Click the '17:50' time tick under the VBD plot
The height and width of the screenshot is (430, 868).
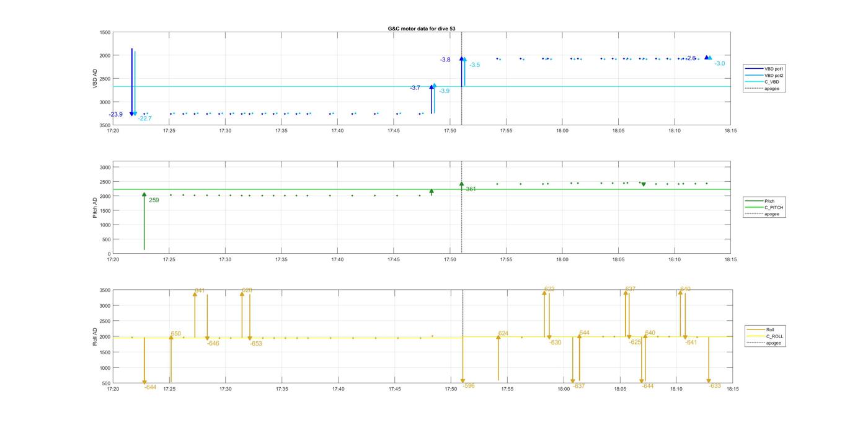(x=450, y=131)
